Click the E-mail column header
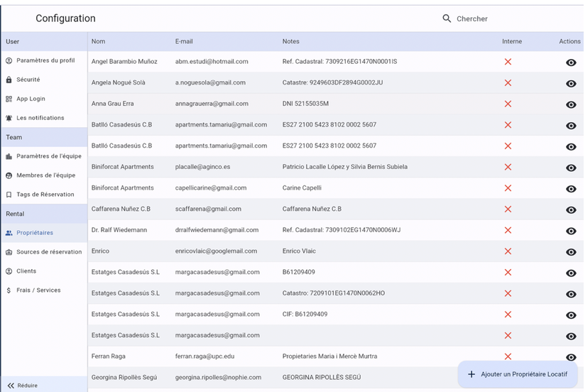This screenshot has width=588, height=392. pyautogui.click(x=184, y=41)
